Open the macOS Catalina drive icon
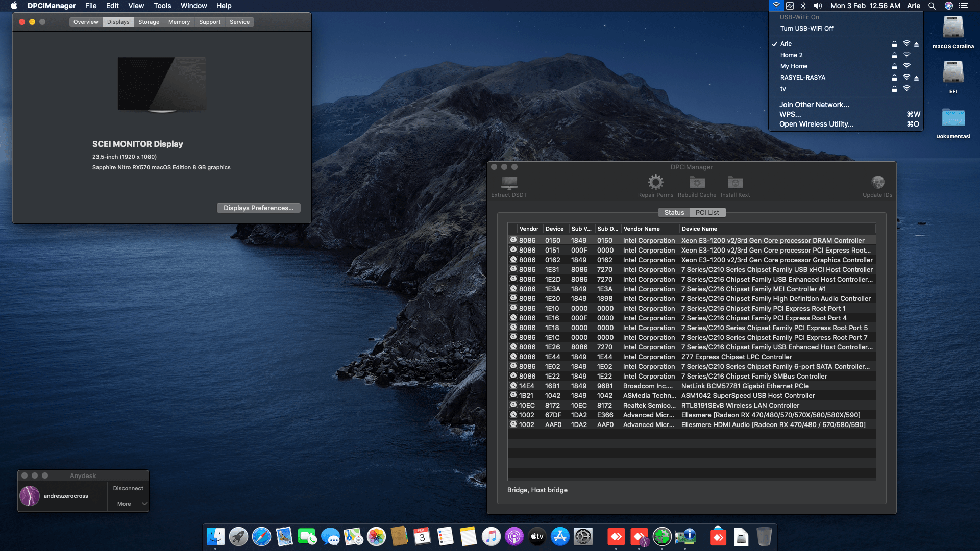This screenshot has width=980, height=551. [x=952, y=28]
